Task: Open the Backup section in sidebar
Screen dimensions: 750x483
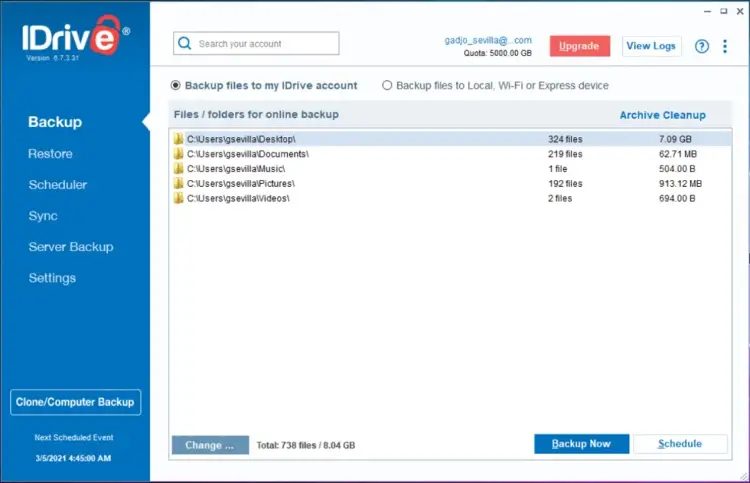Action: pyautogui.click(x=55, y=122)
